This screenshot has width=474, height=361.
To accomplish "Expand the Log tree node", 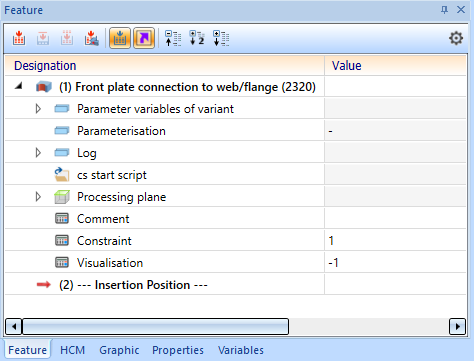I will 38,153.
